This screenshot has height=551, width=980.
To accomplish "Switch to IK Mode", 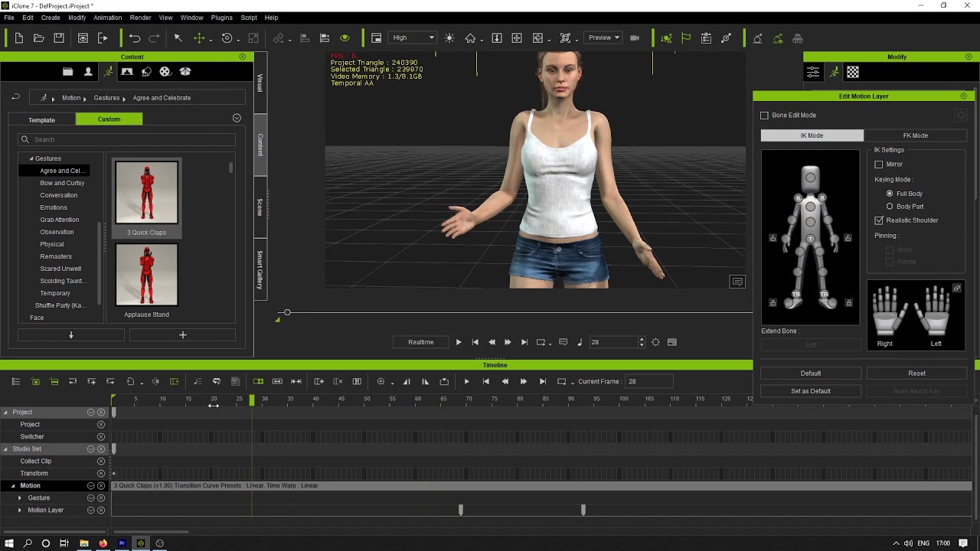I will (x=812, y=135).
